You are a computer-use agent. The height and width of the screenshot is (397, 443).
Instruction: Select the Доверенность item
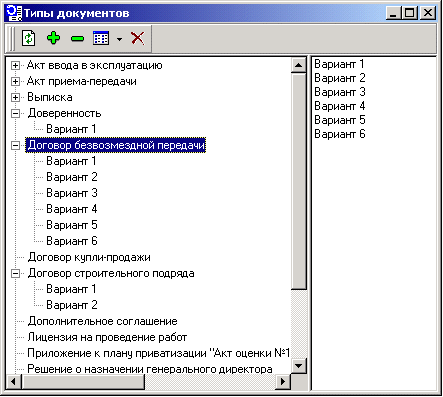tap(64, 113)
